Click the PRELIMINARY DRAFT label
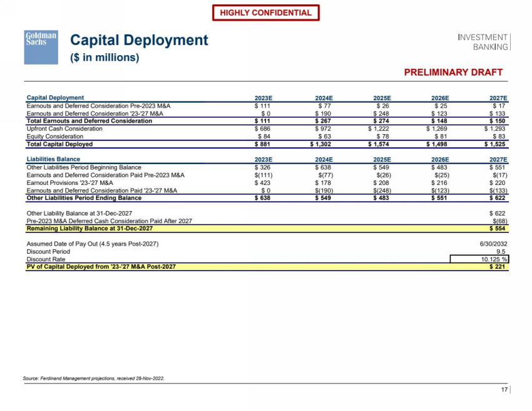This screenshot has width=532, height=411. coord(454,72)
